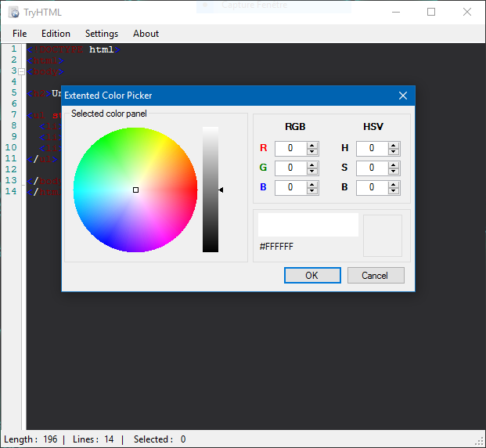Open the File menu
This screenshot has width=486, height=448.
(20, 34)
